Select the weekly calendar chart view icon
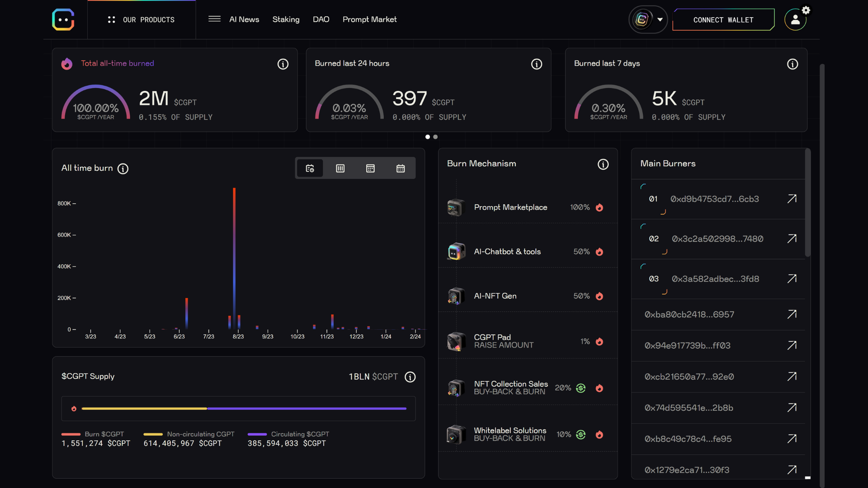 (x=370, y=168)
